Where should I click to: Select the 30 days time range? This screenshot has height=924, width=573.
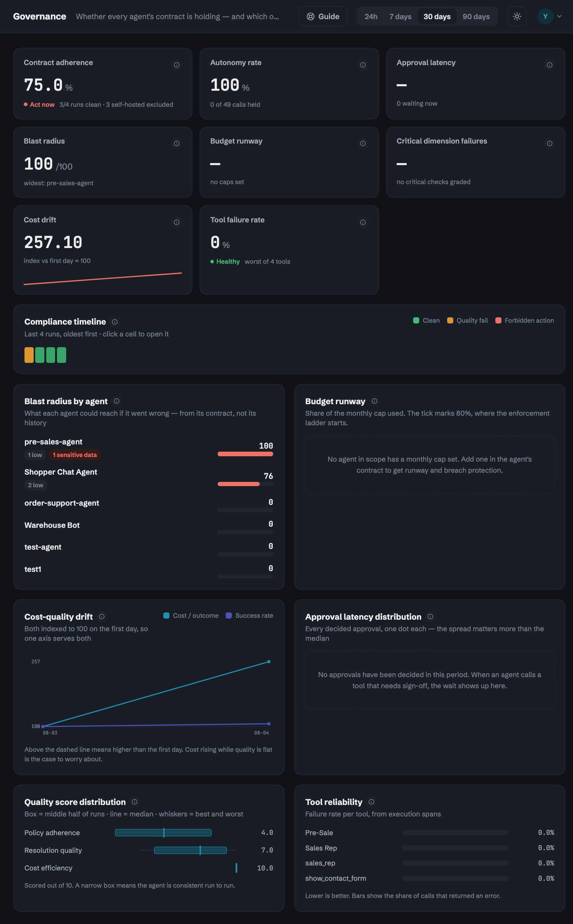[437, 16]
